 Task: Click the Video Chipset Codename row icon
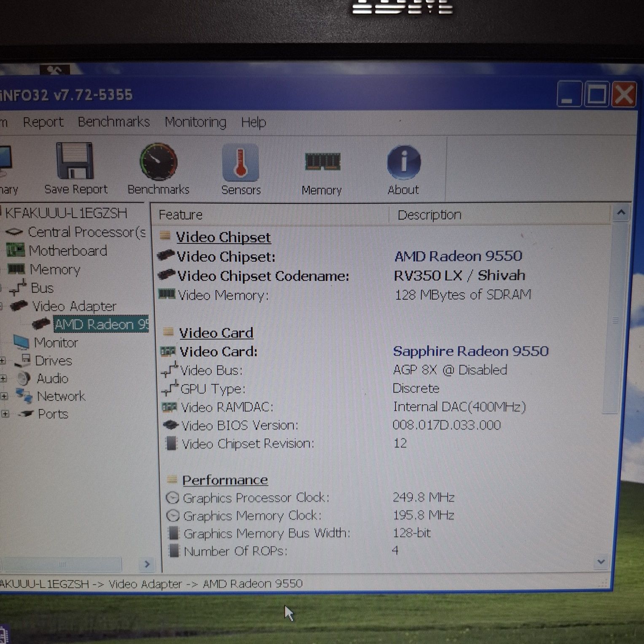coord(166,275)
